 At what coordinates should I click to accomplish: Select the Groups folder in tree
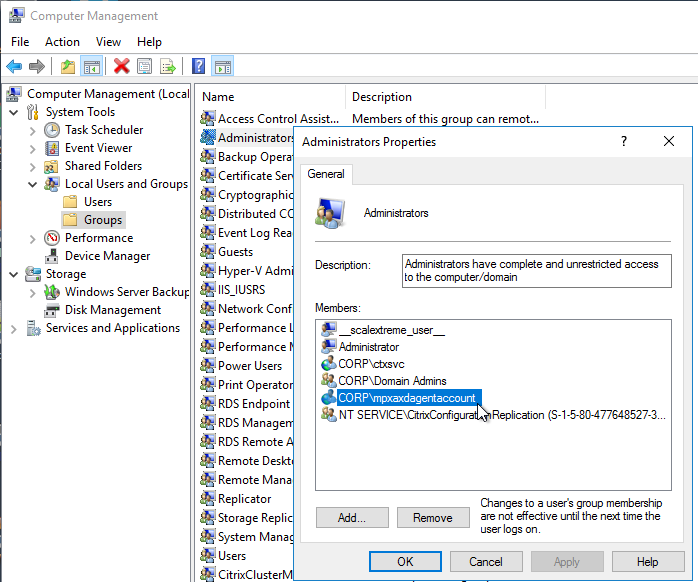pos(93,220)
